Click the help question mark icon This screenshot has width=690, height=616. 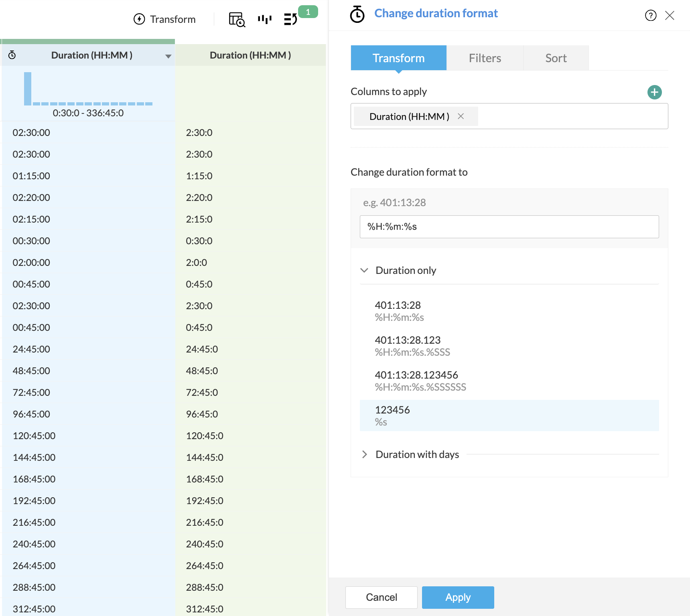650,16
